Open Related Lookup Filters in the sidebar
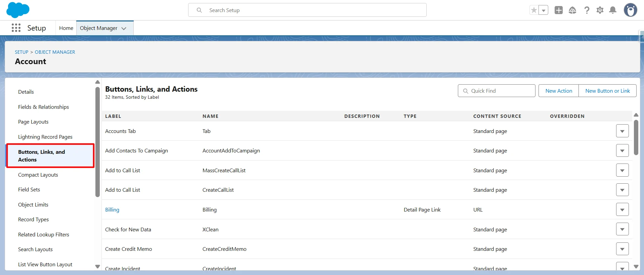The height and width of the screenshot is (275, 644). tap(44, 235)
